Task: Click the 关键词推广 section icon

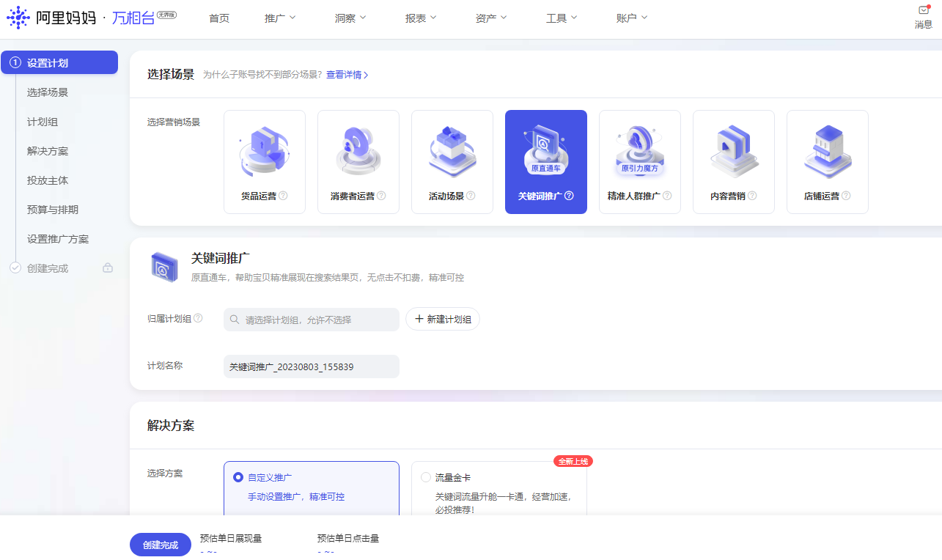Action: point(163,267)
